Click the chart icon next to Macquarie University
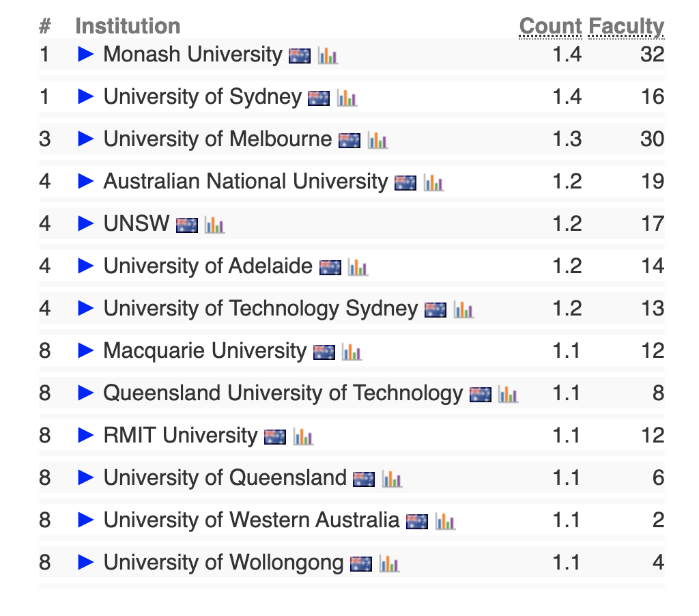Screen dimensions: 699x616 [x=352, y=352]
